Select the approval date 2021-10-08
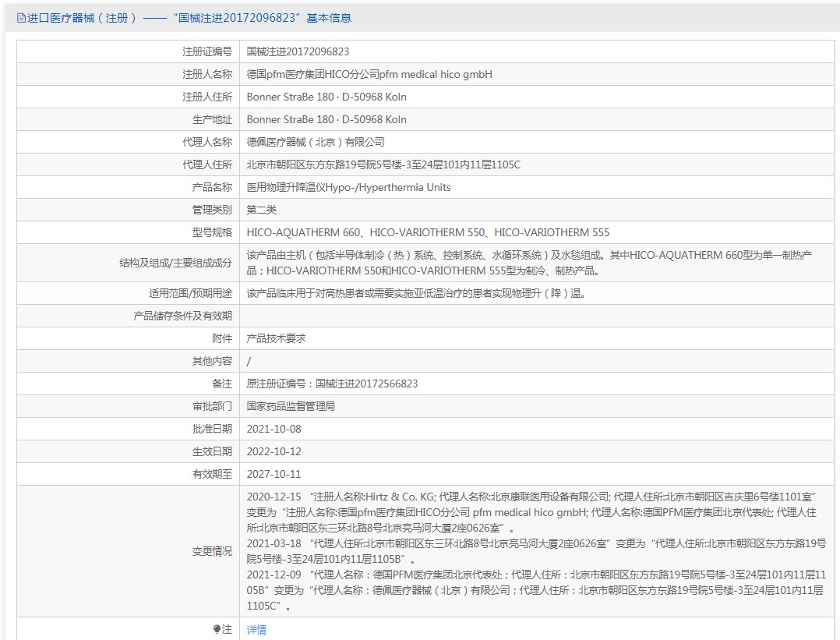 point(274,429)
